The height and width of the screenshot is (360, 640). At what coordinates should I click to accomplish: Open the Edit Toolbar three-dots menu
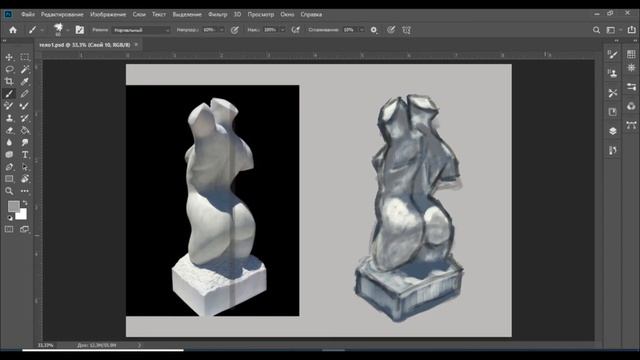25,191
